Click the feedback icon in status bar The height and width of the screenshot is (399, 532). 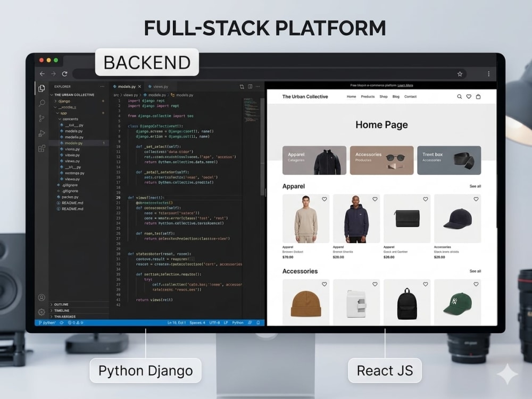click(250, 323)
